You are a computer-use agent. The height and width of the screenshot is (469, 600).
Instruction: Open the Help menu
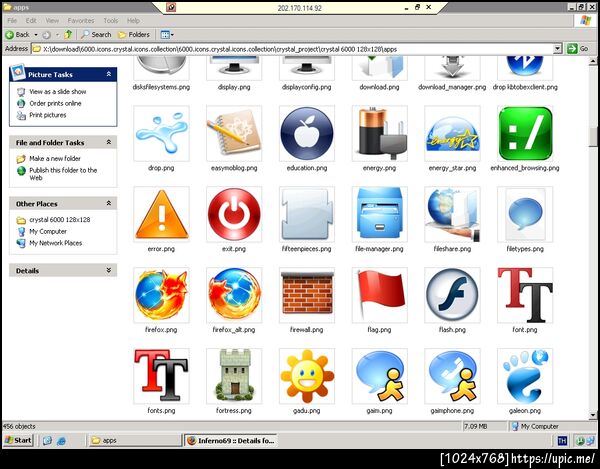[x=133, y=21]
